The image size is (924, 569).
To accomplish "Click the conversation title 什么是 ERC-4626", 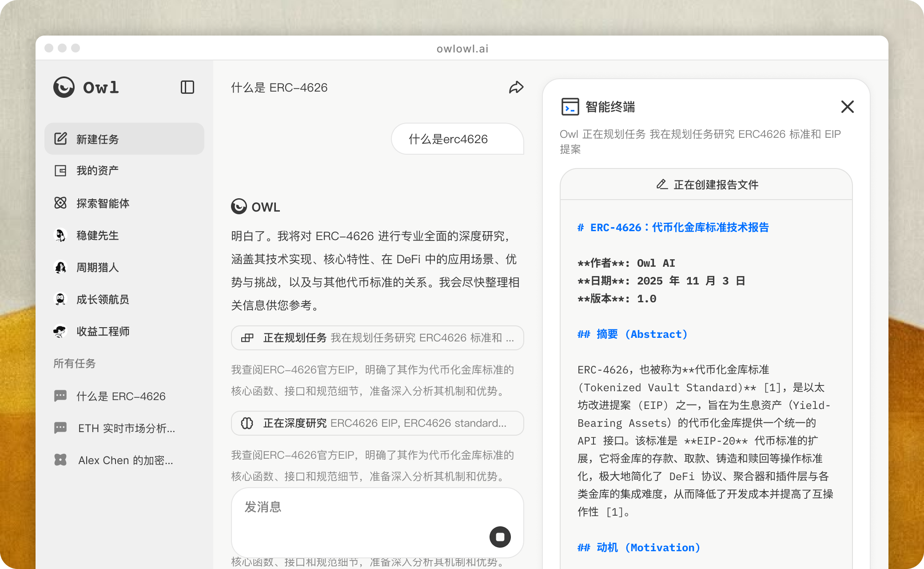I will 279,87.
